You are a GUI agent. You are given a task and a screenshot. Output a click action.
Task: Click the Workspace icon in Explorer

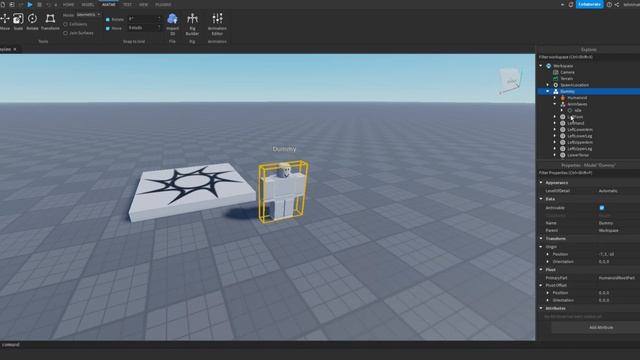[549, 66]
